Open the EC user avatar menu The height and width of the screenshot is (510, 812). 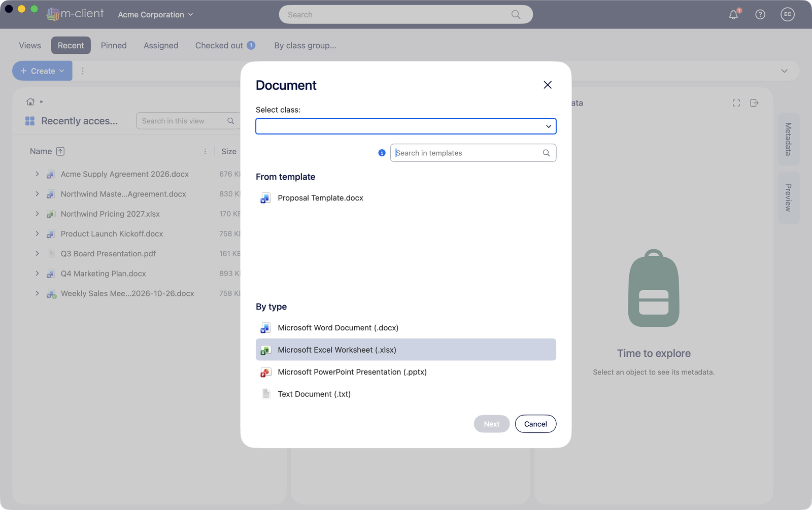788,14
